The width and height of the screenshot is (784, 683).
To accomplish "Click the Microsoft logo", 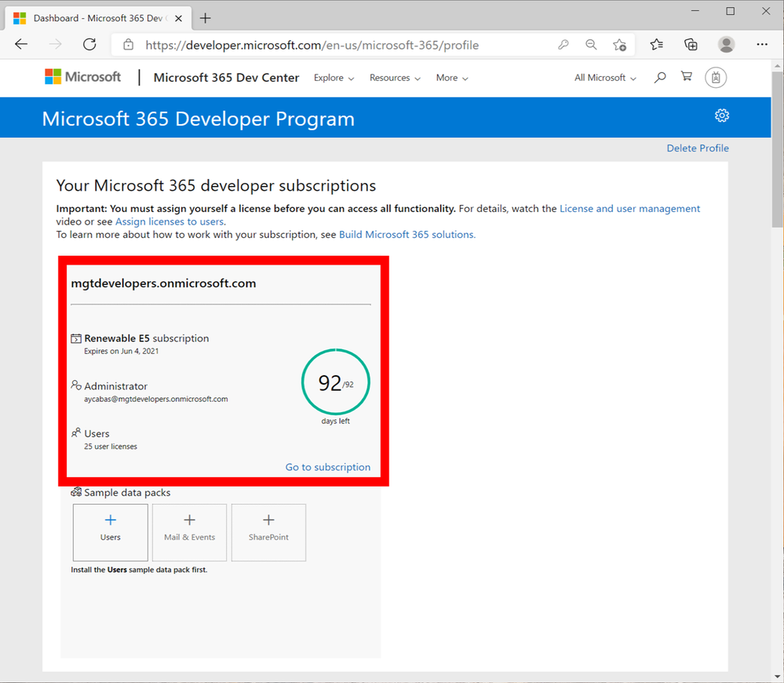I will coord(83,77).
